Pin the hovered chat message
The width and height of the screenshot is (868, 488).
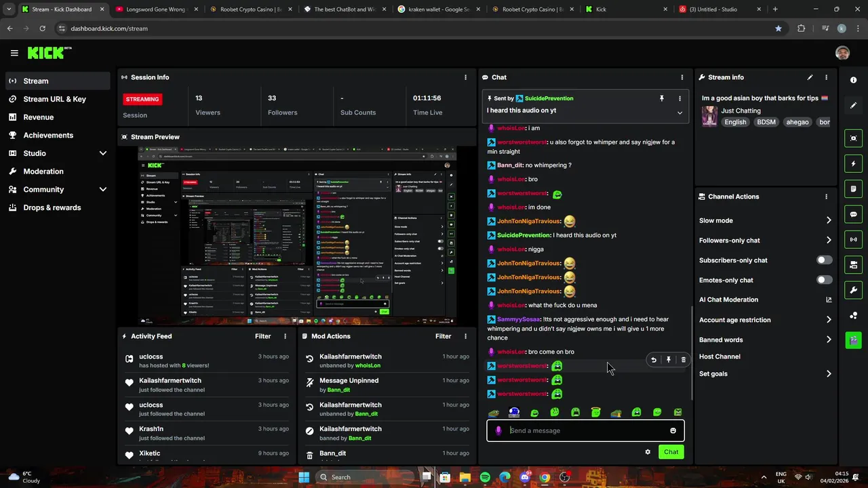[668, 360]
